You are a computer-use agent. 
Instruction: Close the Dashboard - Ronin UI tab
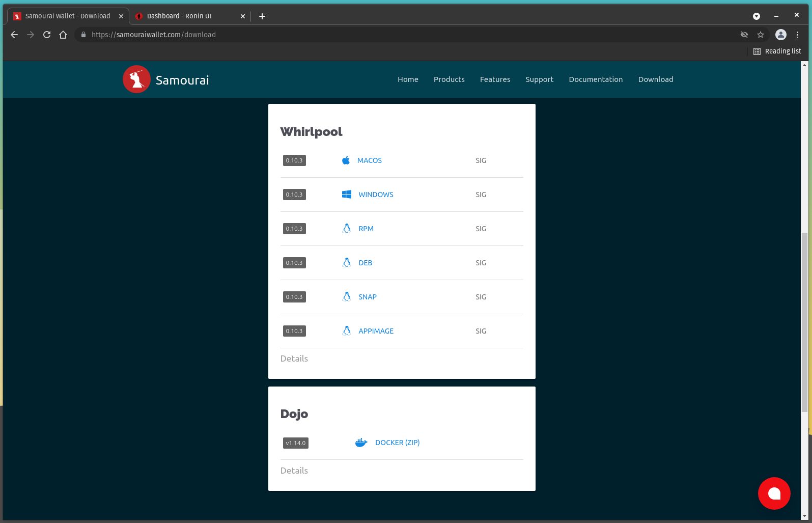pyautogui.click(x=243, y=16)
